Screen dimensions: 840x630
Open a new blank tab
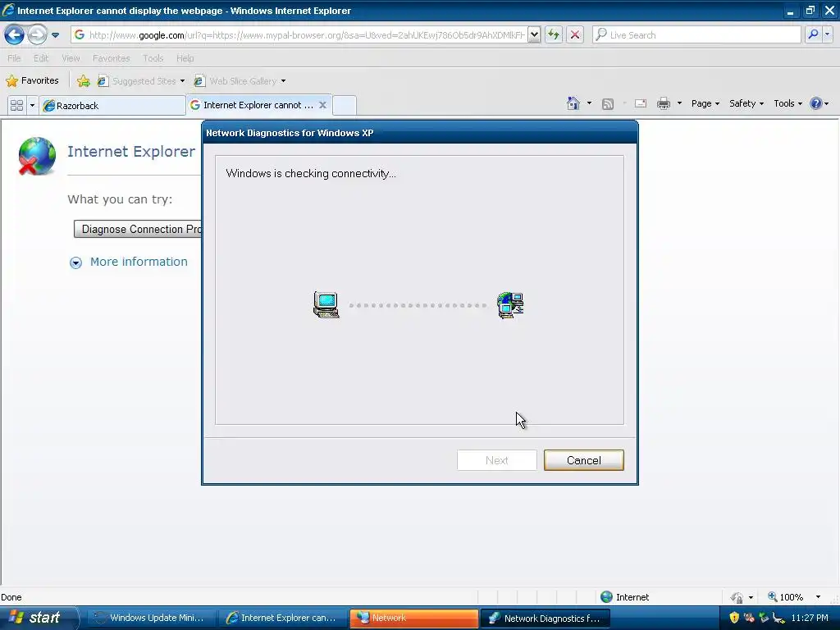pyautogui.click(x=345, y=106)
